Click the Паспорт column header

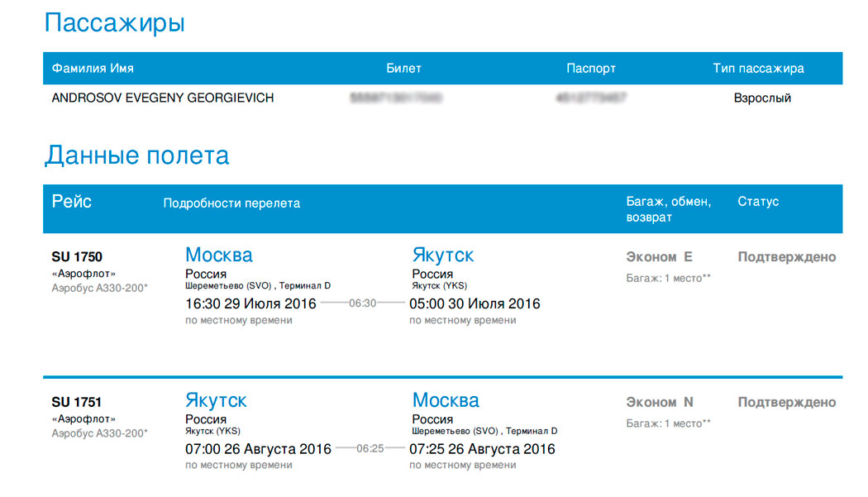click(591, 68)
